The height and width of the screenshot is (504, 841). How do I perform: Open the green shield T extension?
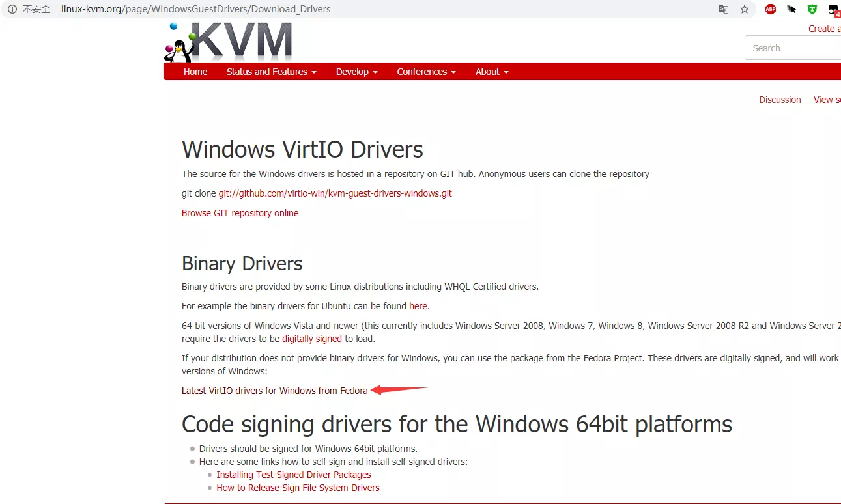tap(812, 9)
